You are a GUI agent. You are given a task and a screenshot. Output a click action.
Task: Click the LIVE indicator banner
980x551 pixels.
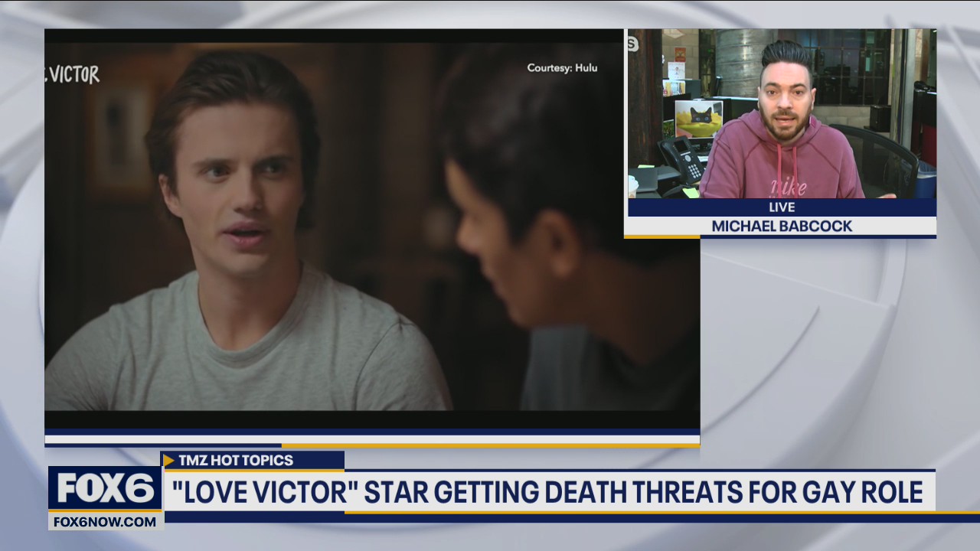pos(781,207)
